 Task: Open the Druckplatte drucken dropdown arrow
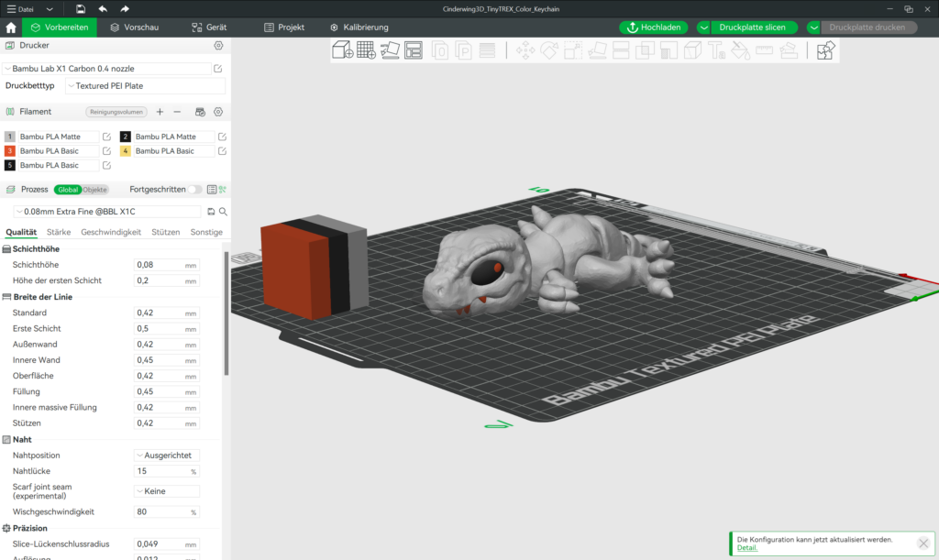coord(814,27)
